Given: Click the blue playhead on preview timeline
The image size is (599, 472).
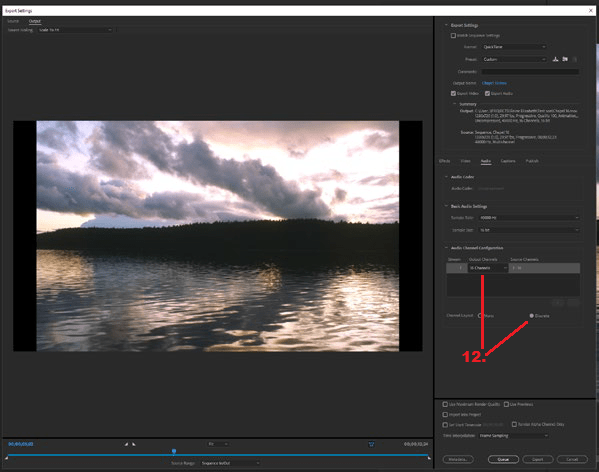Looking at the screenshot, I should pyautogui.click(x=174, y=452).
